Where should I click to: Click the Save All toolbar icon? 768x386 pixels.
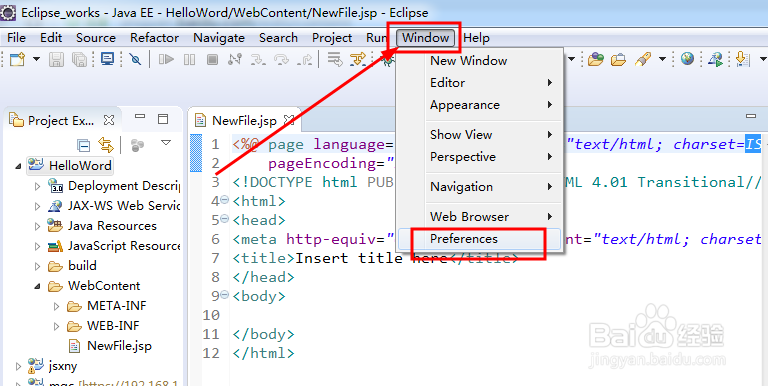(79, 59)
